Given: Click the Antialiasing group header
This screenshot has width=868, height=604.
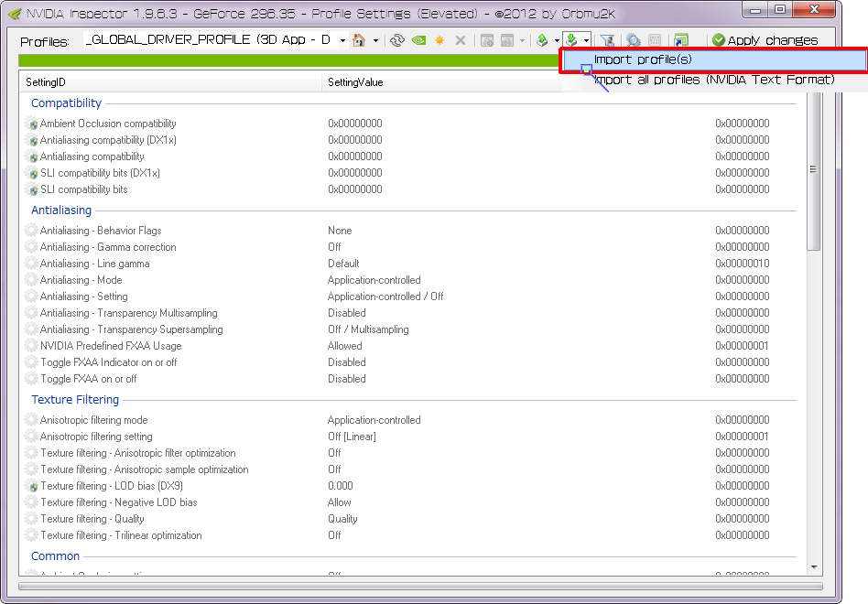Looking at the screenshot, I should pos(61,210).
